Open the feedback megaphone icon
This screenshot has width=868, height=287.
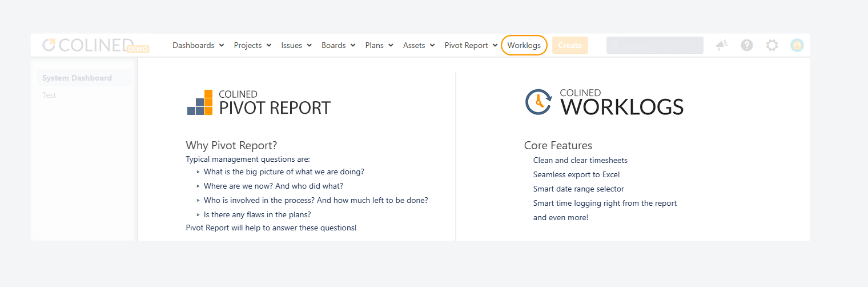click(722, 45)
